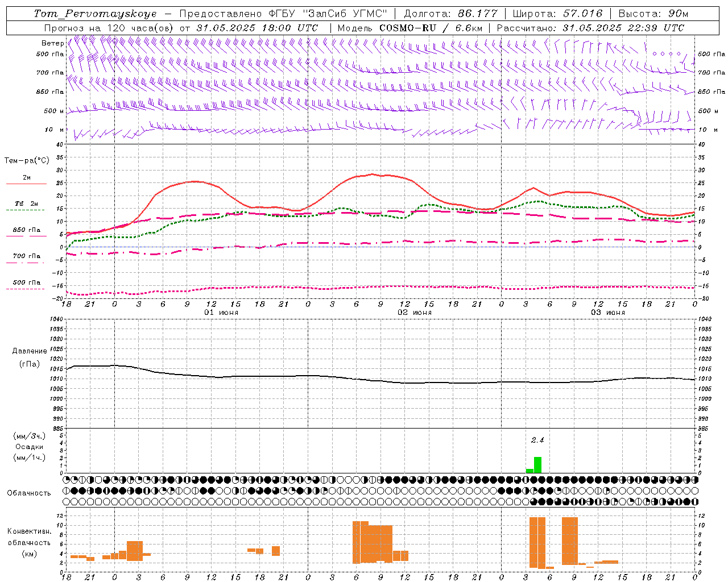This screenshot has width=728, height=582.
Task: Click the 03 июня date label
Action: click(608, 313)
